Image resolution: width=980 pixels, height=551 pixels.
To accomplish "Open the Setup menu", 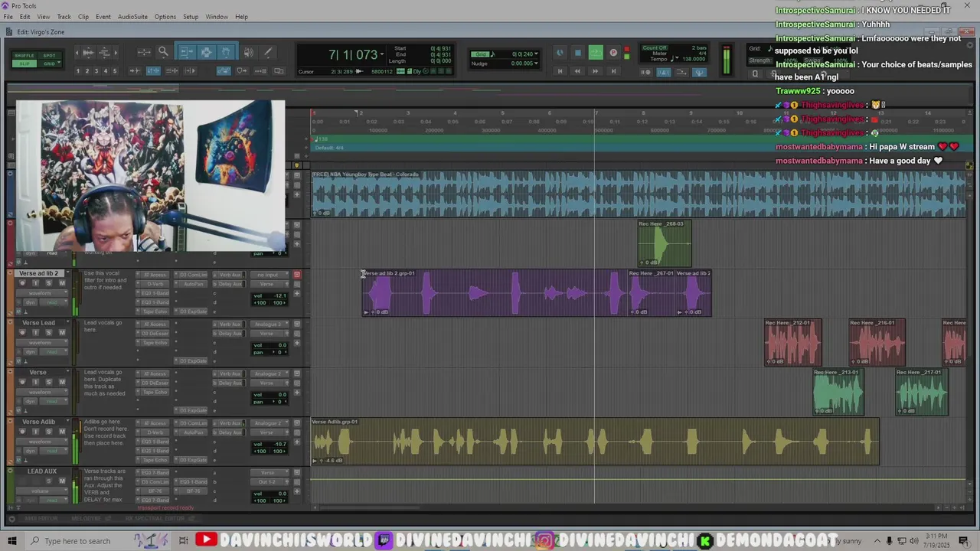I will (191, 17).
